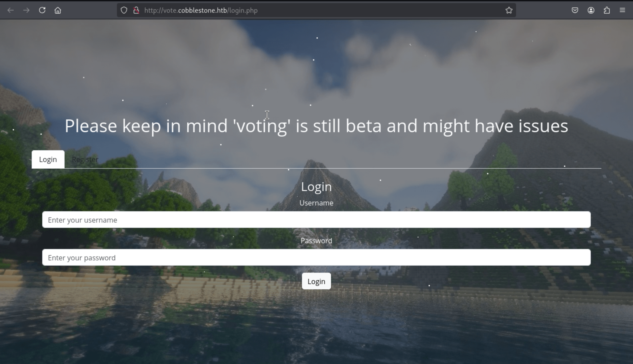Switch to the Register tab
The height and width of the screenshot is (364, 633).
(85, 159)
